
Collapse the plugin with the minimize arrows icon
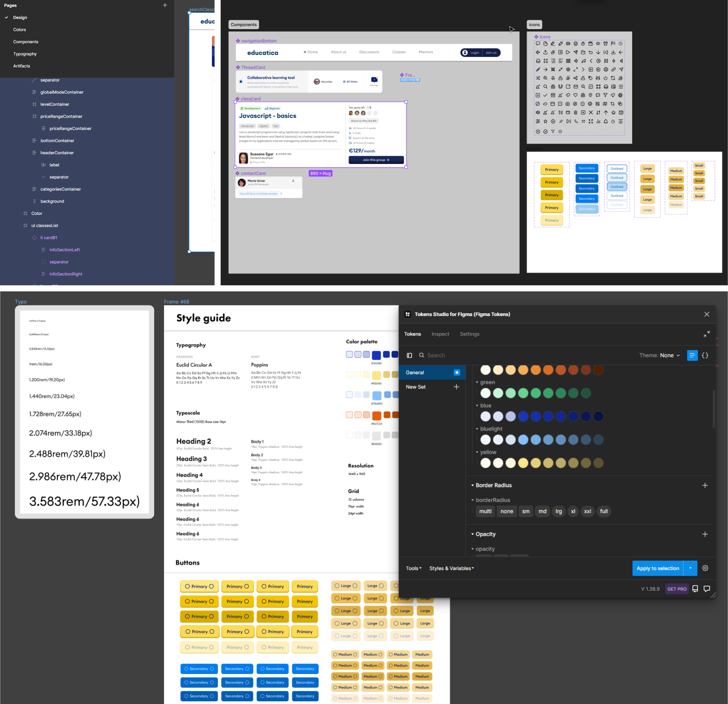click(x=706, y=334)
